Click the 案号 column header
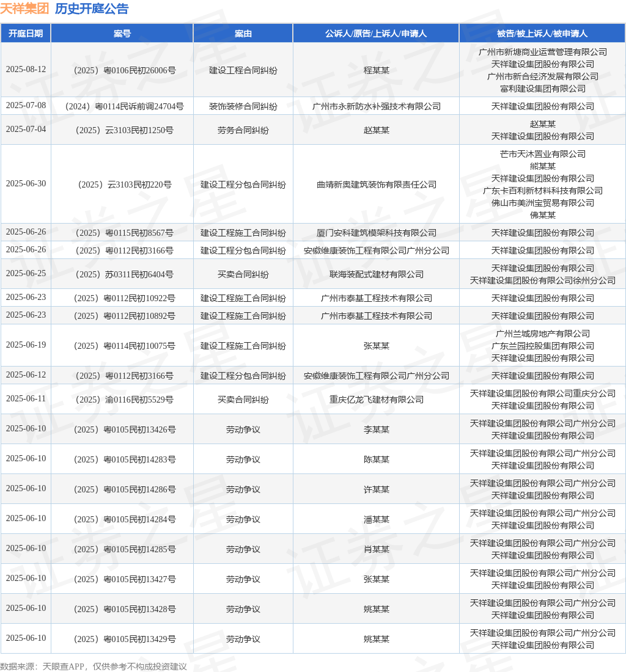 [x=122, y=34]
